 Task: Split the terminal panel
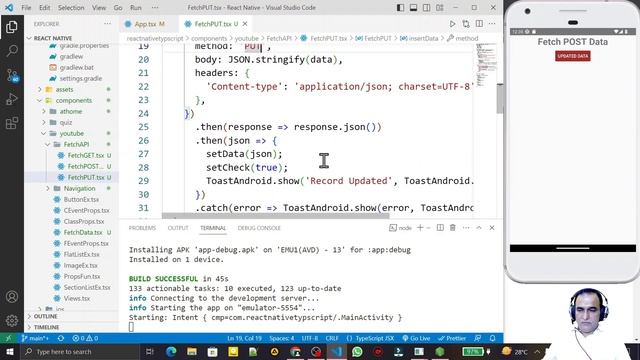[x=440, y=228]
